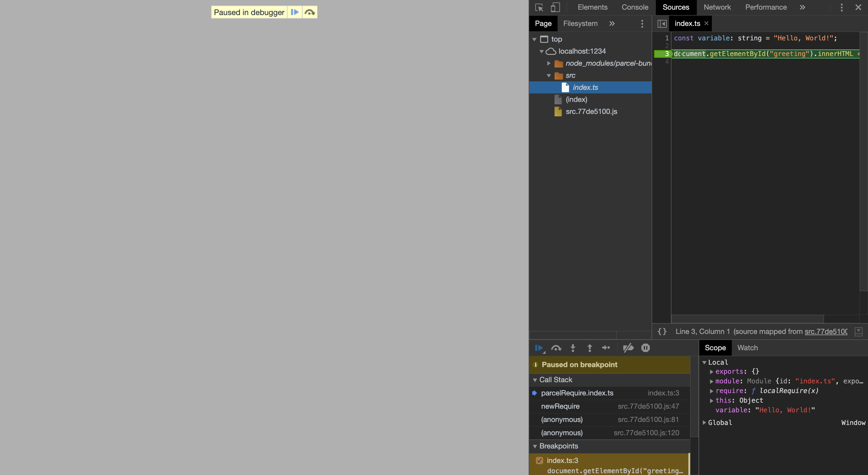The width and height of the screenshot is (868, 475).
Task: Resume execution from the Paused in debugger banner
Action: 295,12
